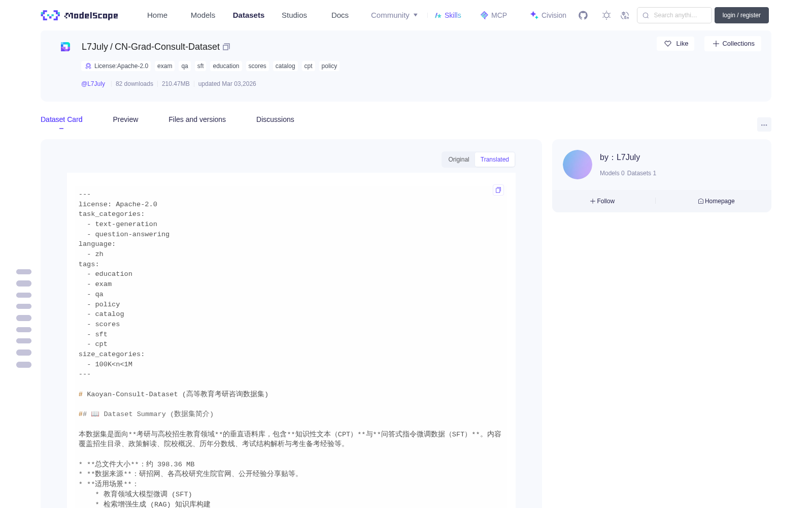The height and width of the screenshot is (508, 812).
Task: Open the Studios nav item
Action: pyautogui.click(x=294, y=15)
